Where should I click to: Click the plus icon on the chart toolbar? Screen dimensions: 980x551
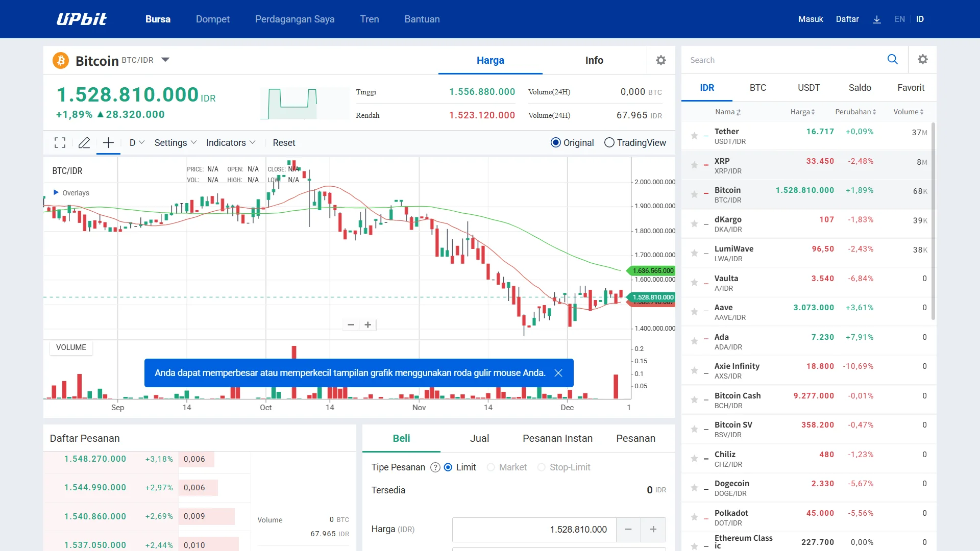(x=108, y=143)
